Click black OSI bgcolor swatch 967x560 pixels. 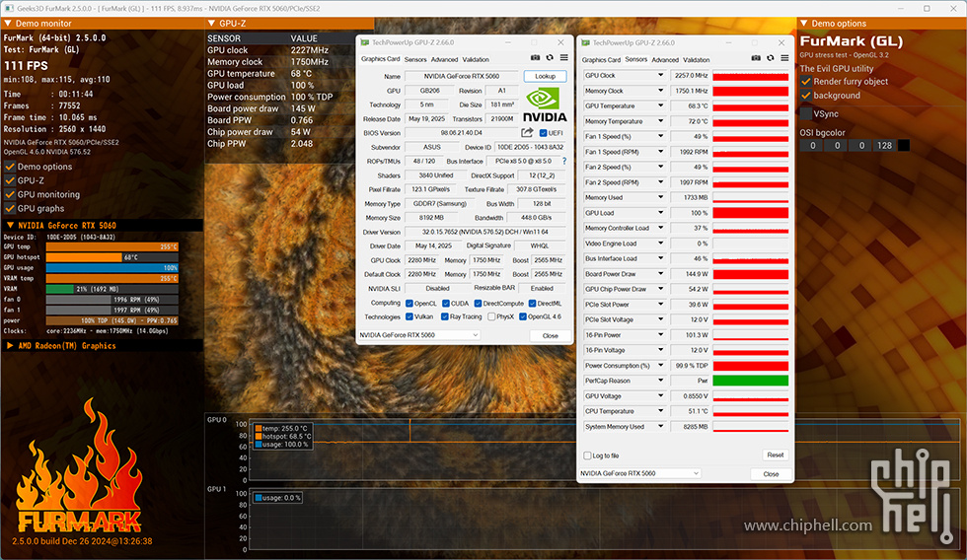[x=904, y=145]
